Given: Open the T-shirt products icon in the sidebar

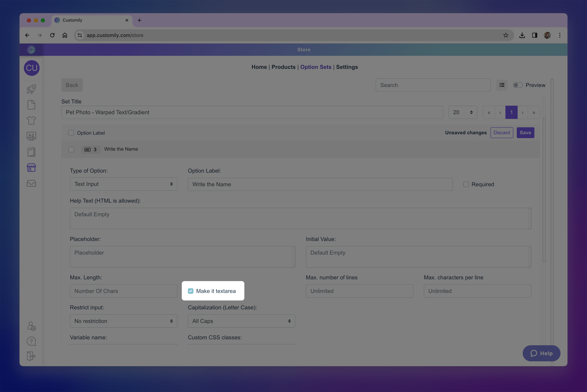Looking at the screenshot, I should pos(31,120).
